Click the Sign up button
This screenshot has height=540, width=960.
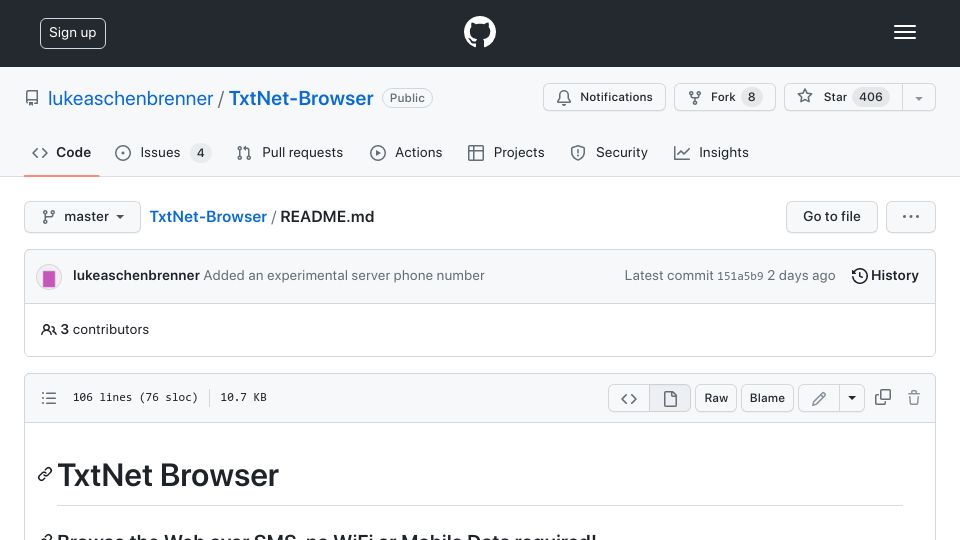(73, 33)
